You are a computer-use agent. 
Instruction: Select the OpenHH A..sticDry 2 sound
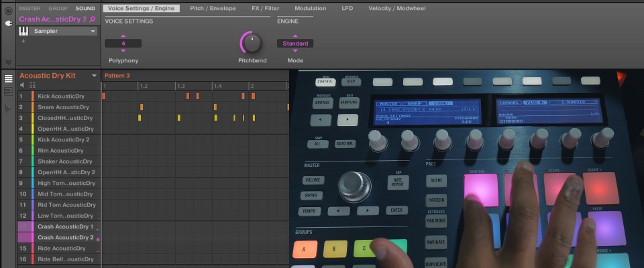pos(66,172)
